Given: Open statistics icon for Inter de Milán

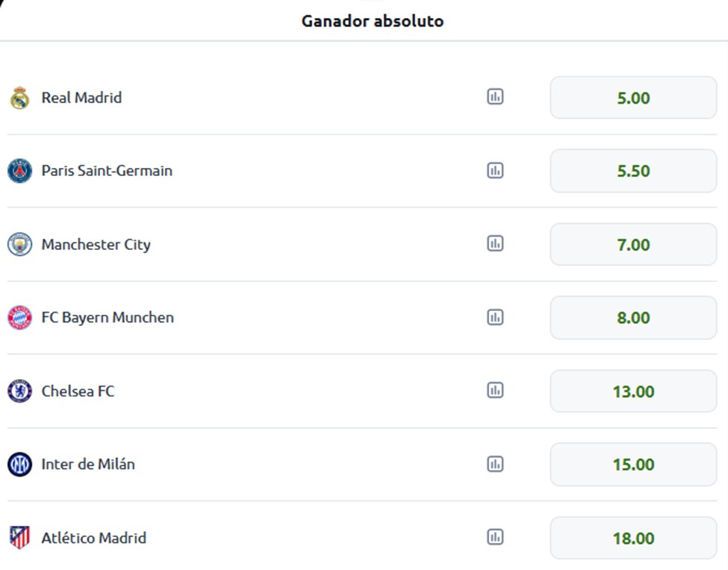Looking at the screenshot, I should point(495,464).
